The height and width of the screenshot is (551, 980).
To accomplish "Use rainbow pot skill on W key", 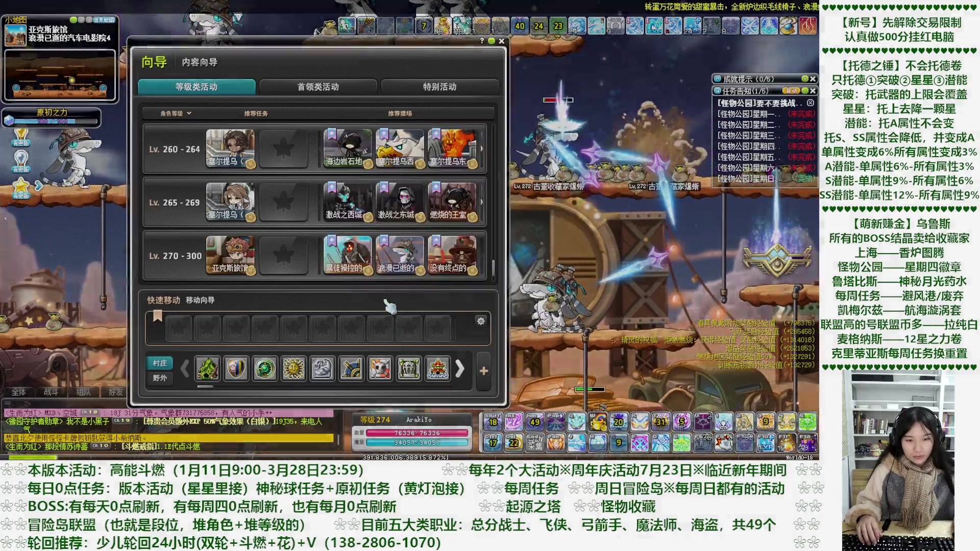I will point(598,421).
